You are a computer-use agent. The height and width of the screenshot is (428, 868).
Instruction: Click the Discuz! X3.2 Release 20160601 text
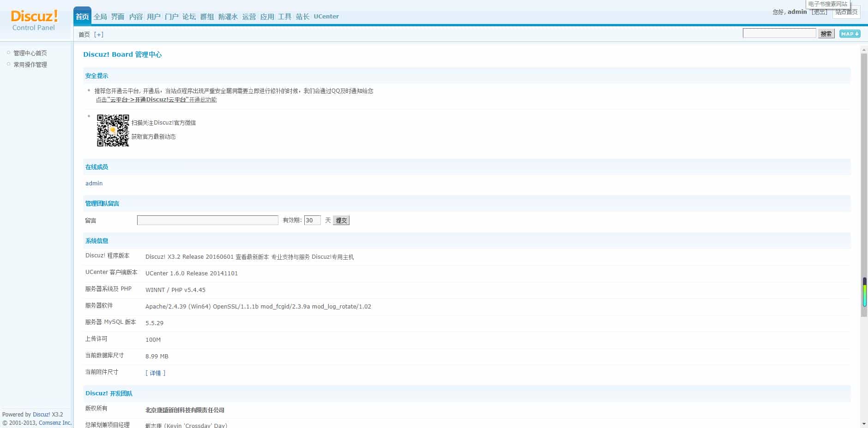pos(190,257)
